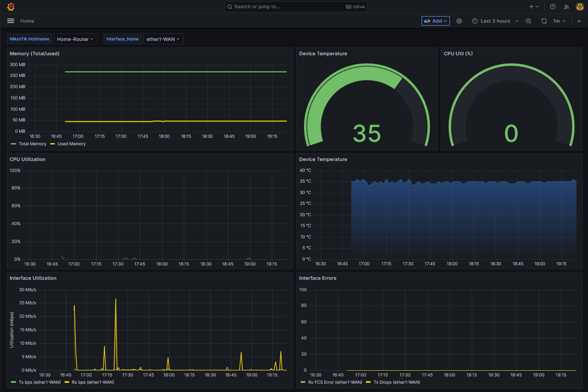The image size is (588, 392).
Task: Click the Interface_Name variable label
Action: (x=122, y=39)
